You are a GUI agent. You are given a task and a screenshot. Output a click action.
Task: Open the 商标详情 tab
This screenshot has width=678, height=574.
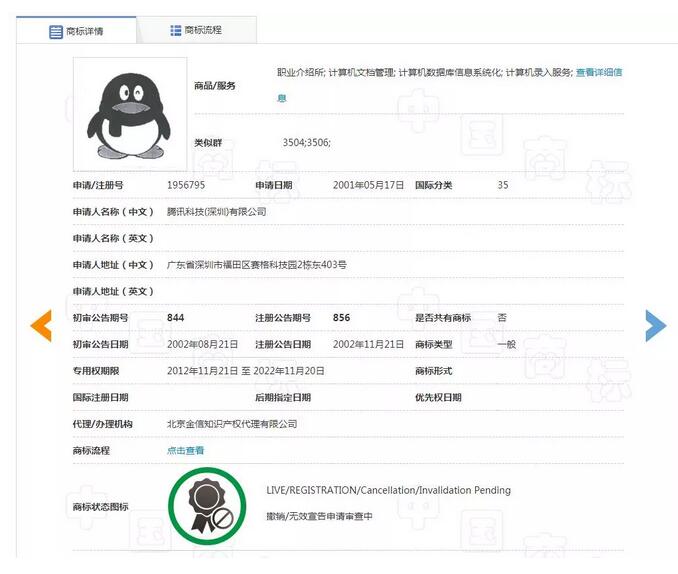pos(76,31)
